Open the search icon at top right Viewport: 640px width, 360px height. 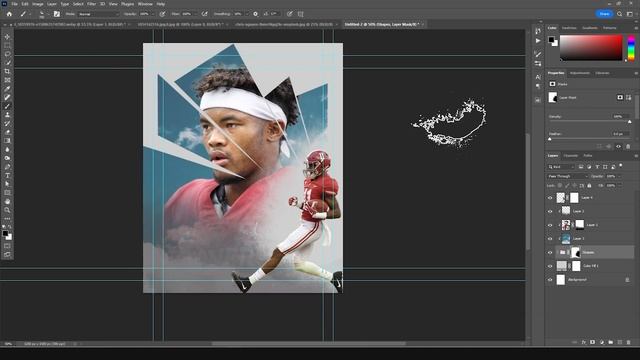pyautogui.click(x=620, y=14)
